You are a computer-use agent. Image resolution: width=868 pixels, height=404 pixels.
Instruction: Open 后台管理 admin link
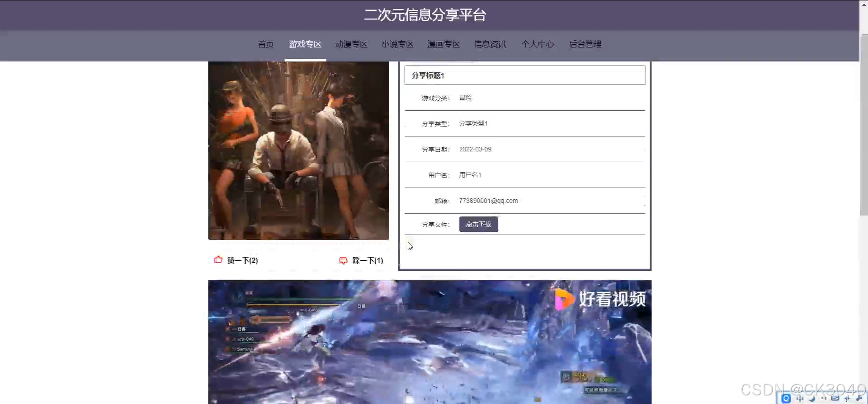click(x=585, y=44)
